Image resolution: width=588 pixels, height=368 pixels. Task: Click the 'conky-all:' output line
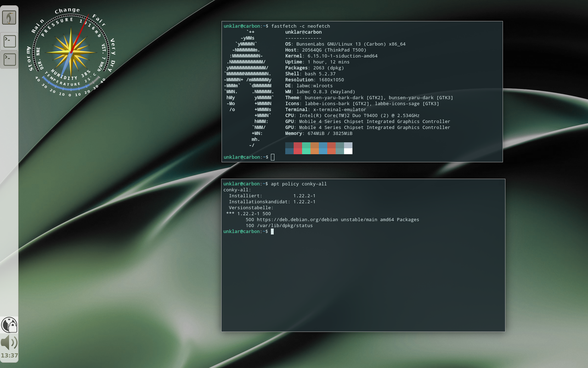point(237,190)
